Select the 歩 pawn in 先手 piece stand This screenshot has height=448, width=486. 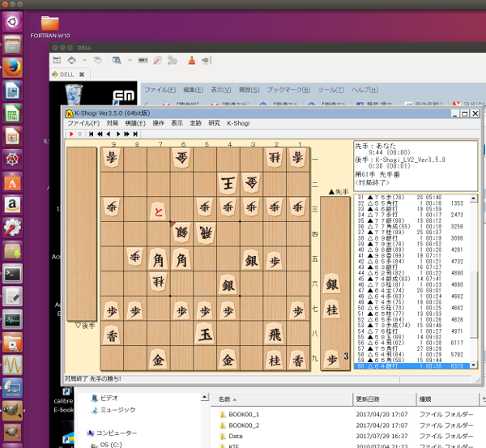click(x=332, y=360)
